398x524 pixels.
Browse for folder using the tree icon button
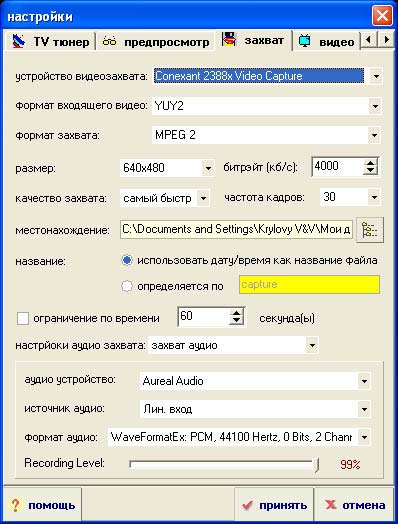(x=370, y=230)
